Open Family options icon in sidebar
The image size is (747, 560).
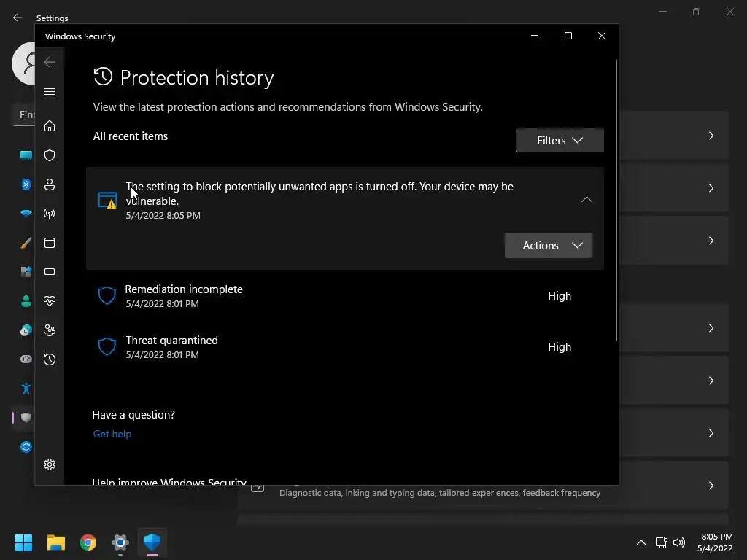(x=50, y=330)
